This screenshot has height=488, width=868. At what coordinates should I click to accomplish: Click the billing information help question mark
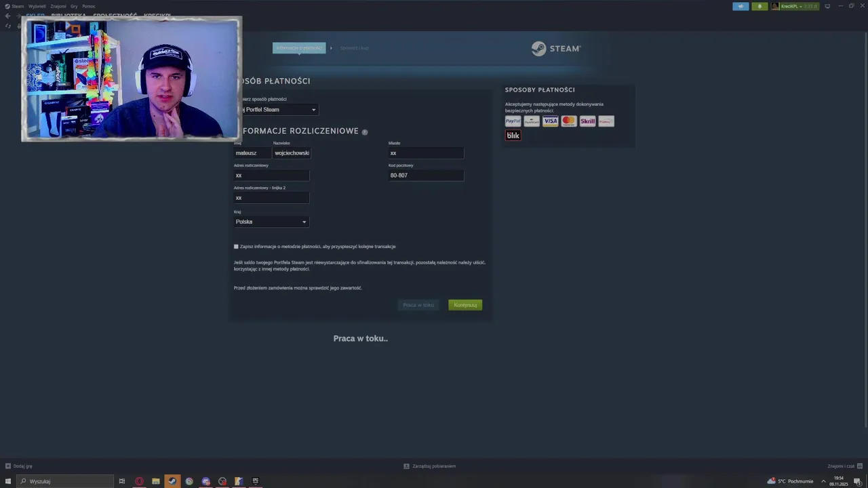pyautogui.click(x=365, y=132)
